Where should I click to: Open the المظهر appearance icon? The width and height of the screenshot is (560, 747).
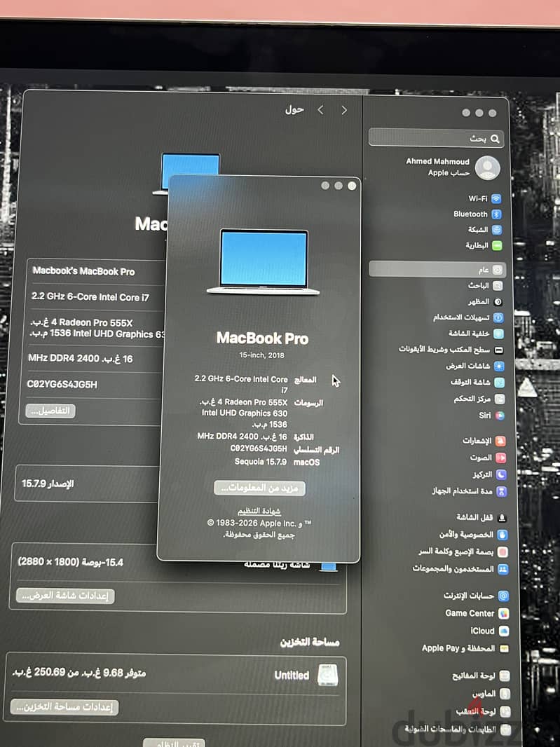click(x=498, y=301)
